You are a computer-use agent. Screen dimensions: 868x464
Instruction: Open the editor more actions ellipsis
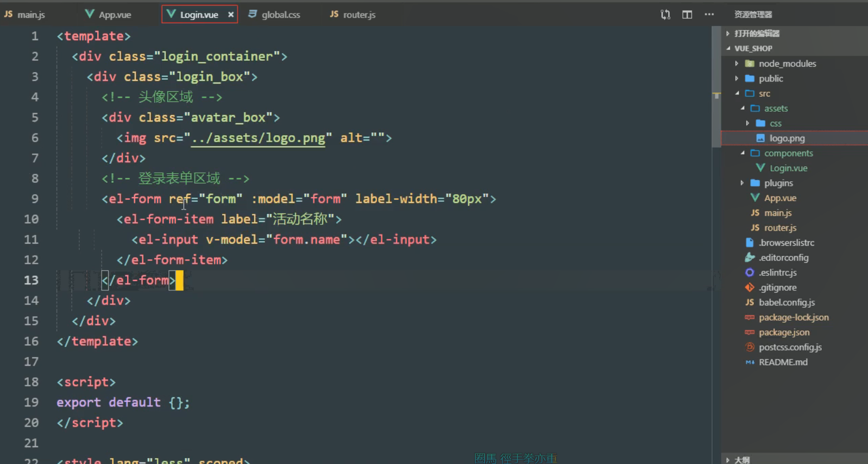709,15
